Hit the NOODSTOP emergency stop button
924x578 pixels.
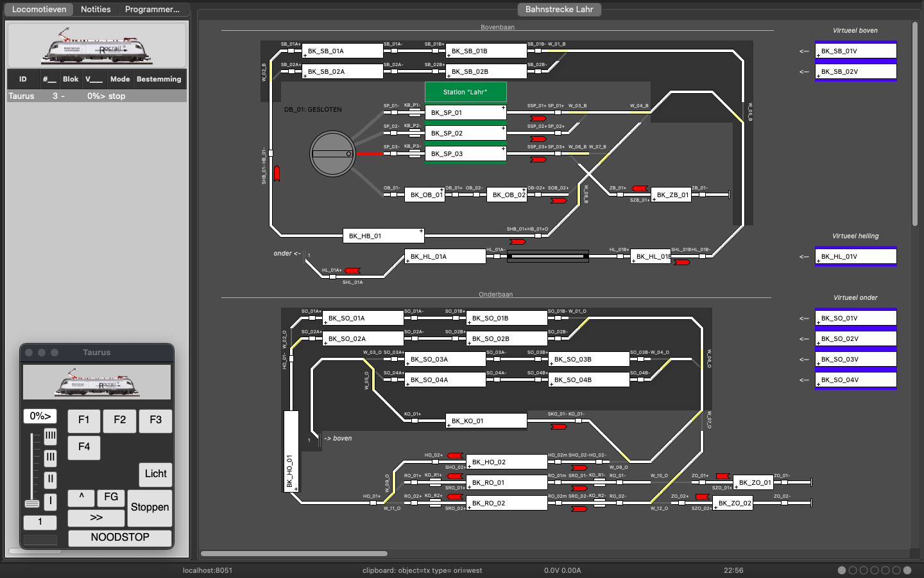120,538
